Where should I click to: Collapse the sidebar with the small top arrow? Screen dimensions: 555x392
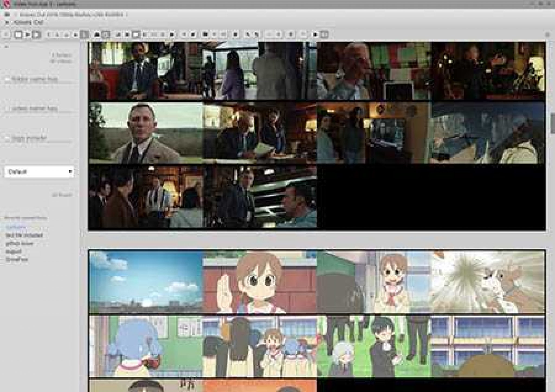coord(7,47)
